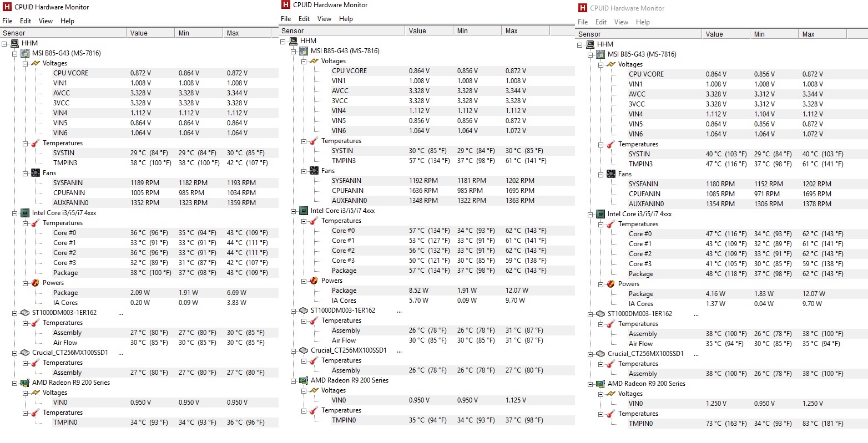
Task: Select Core #0 row in middle window
Action: tap(452, 231)
